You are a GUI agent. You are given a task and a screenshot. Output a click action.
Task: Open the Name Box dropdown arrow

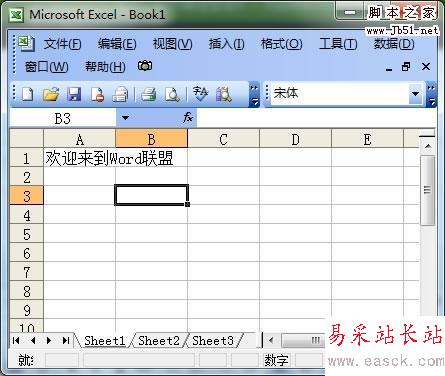[125, 118]
